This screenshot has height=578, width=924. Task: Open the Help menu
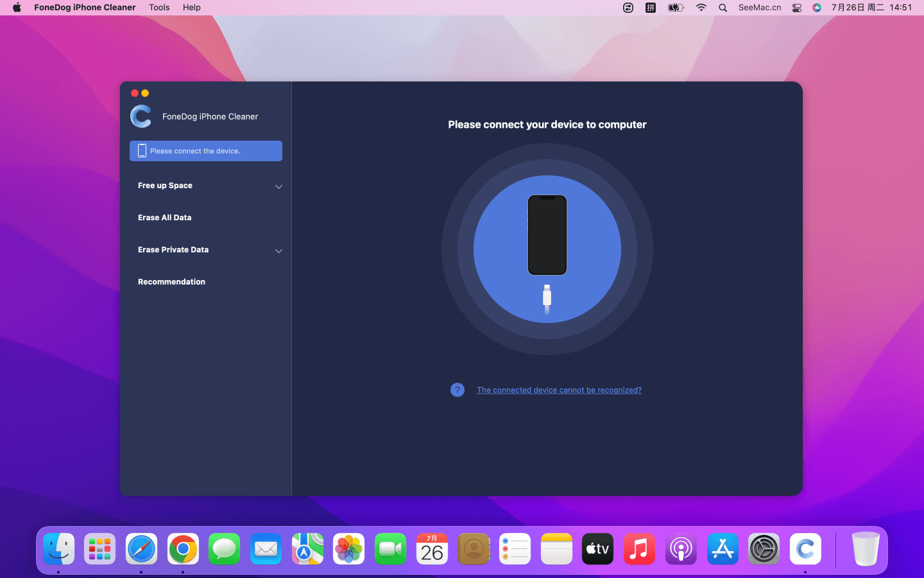tap(191, 8)
